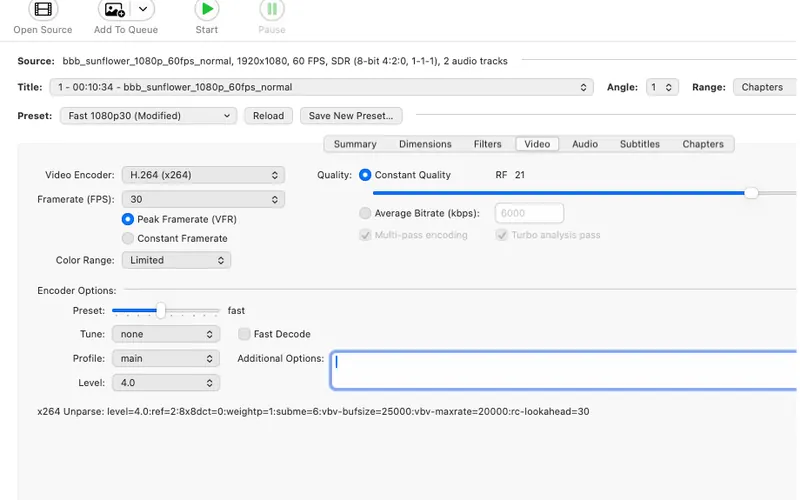800x500 pixels.
Task: Open the Add To Queue dropdown arrow
Action: [143, 9]
